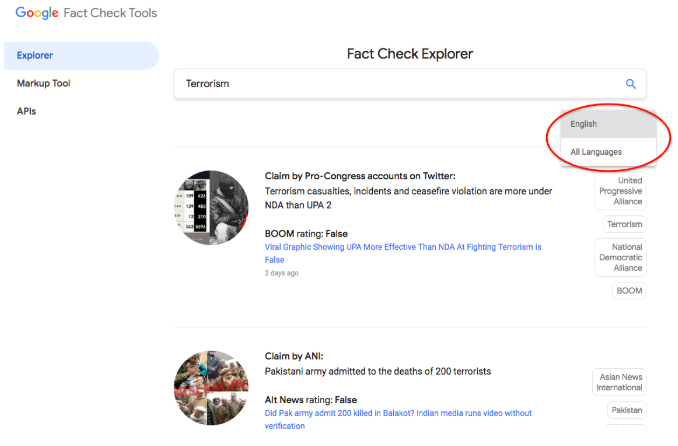Select the United Progressive Alliance tag

[620, 191]
